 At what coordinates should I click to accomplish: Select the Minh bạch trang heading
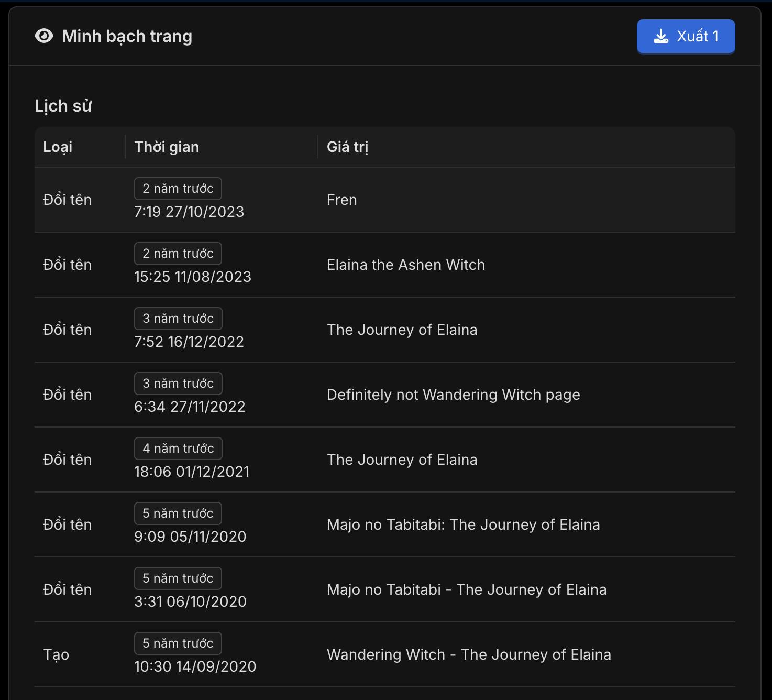[x=127, y=36]
